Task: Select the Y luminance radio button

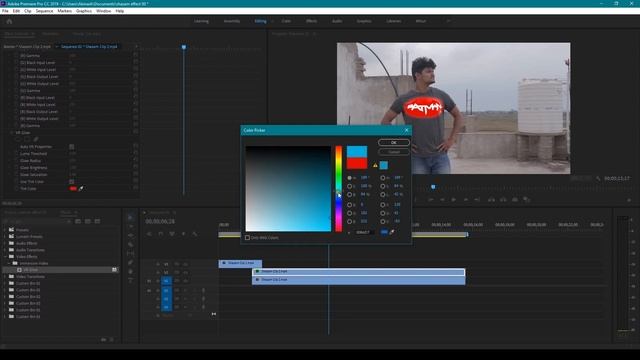Action: (x=382, y=204)
